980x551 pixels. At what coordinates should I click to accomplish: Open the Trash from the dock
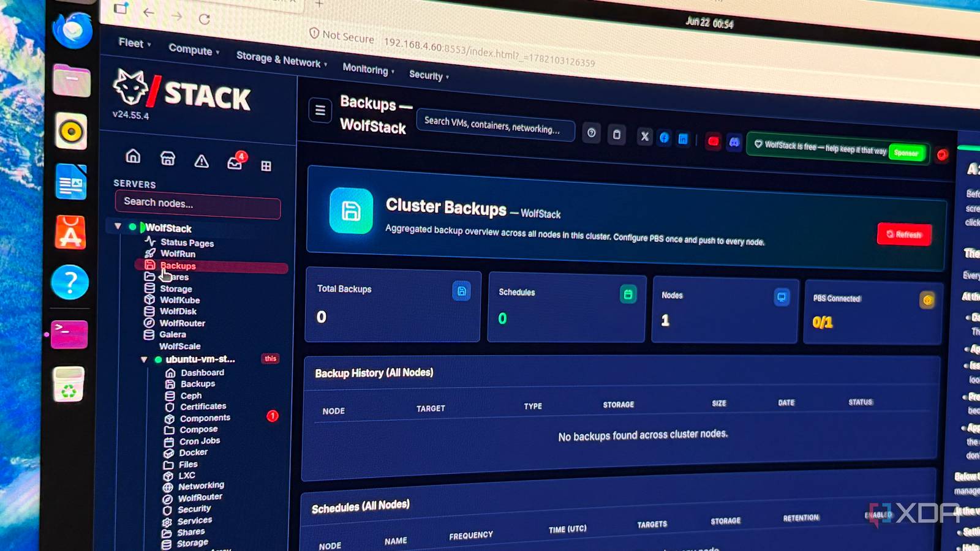coord(69,384)
